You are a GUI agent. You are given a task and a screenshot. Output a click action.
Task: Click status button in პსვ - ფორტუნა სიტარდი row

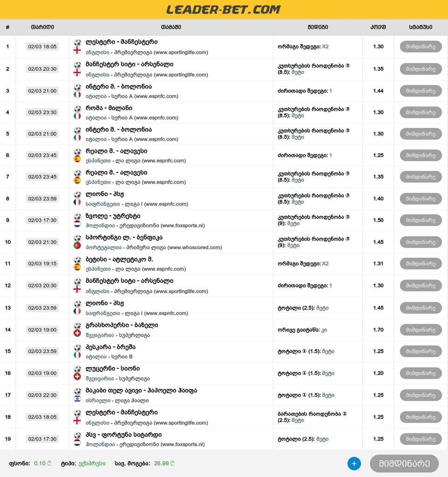point(420,439)
